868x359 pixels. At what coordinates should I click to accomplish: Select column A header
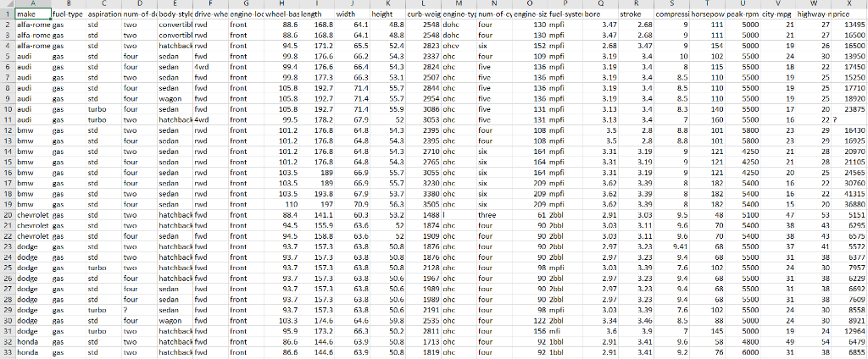(33, 3)
